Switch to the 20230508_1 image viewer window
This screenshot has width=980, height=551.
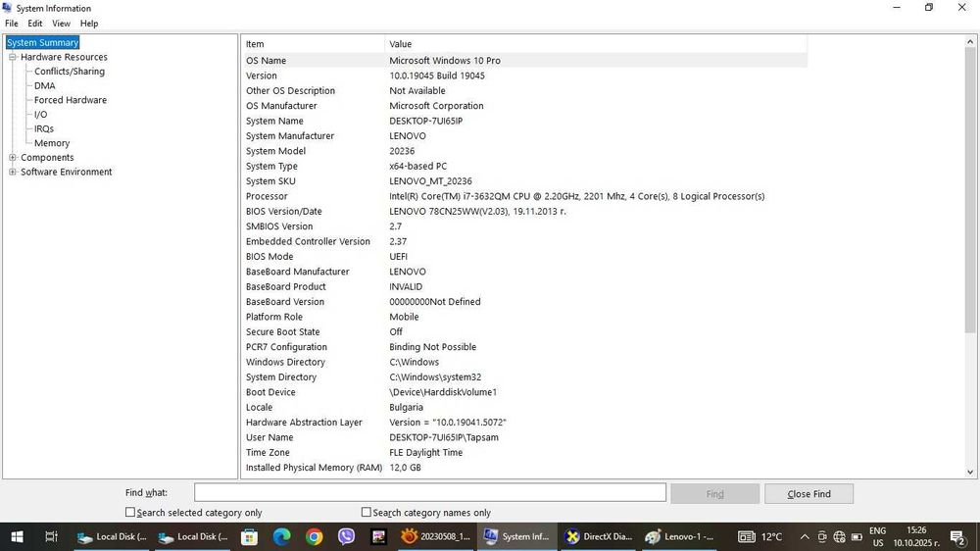point(436,536)
